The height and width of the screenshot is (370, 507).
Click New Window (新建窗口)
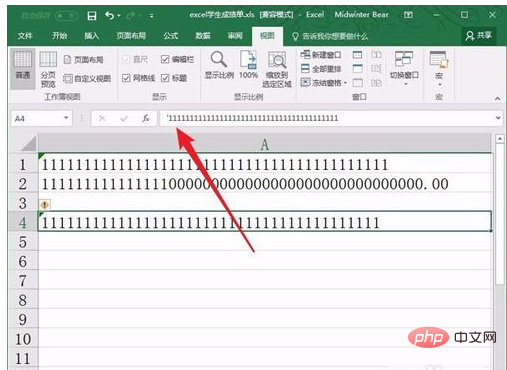321,54
